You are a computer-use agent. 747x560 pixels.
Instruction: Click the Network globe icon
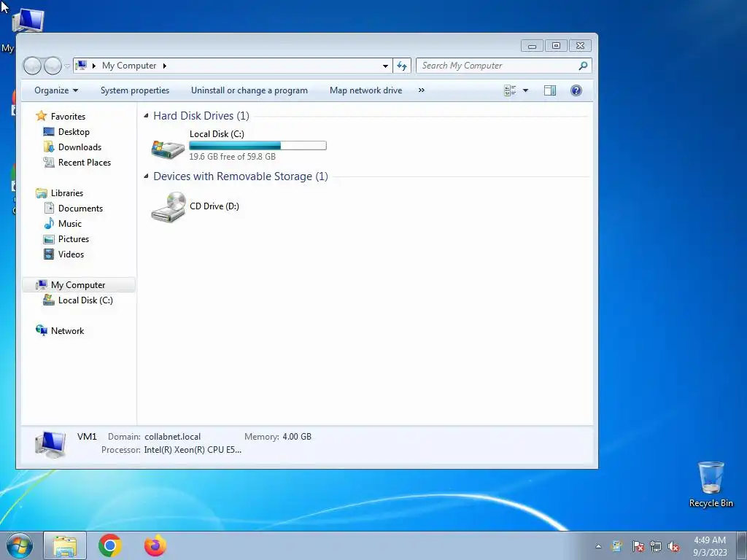click(x=42, y=330)
